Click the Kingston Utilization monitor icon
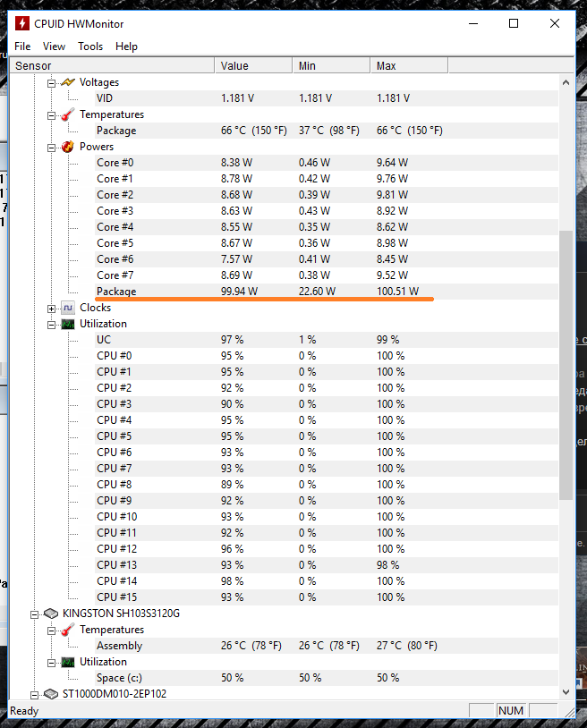 pyautogui.click(x=68, y=662)
